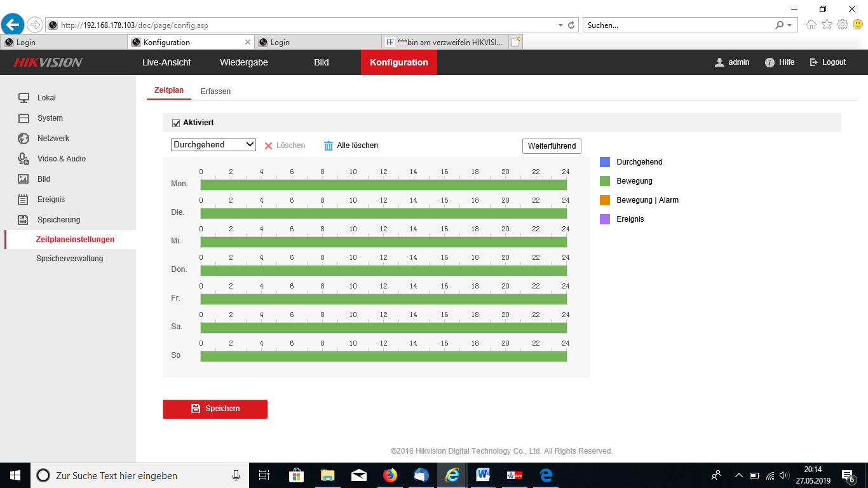Click the Video & Audio microphone icon

pyautogui.click(x=24, y=159)
